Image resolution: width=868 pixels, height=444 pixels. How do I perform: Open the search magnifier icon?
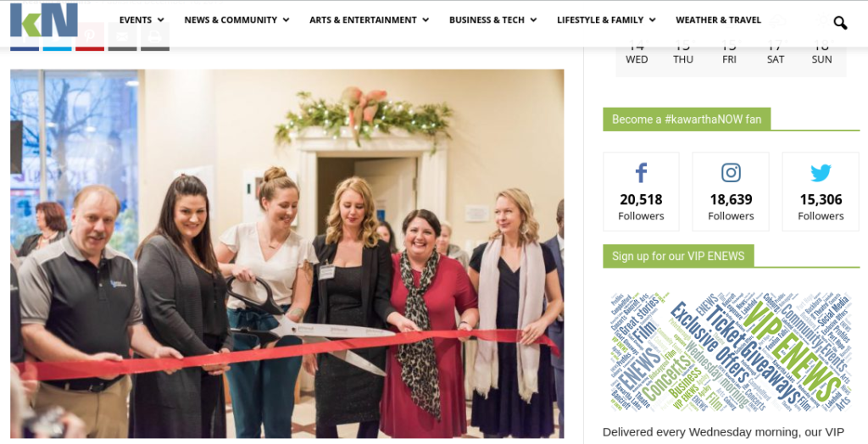[840, 23]
